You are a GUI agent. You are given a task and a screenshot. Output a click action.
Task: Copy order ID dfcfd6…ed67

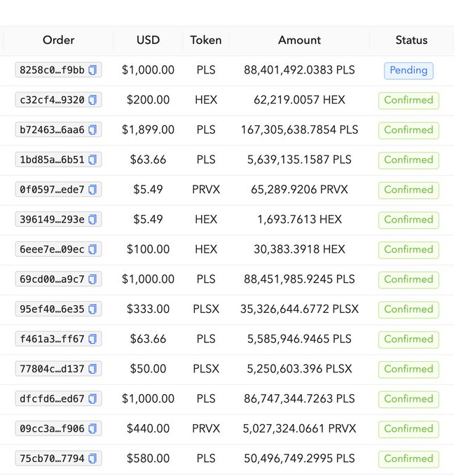92,399
